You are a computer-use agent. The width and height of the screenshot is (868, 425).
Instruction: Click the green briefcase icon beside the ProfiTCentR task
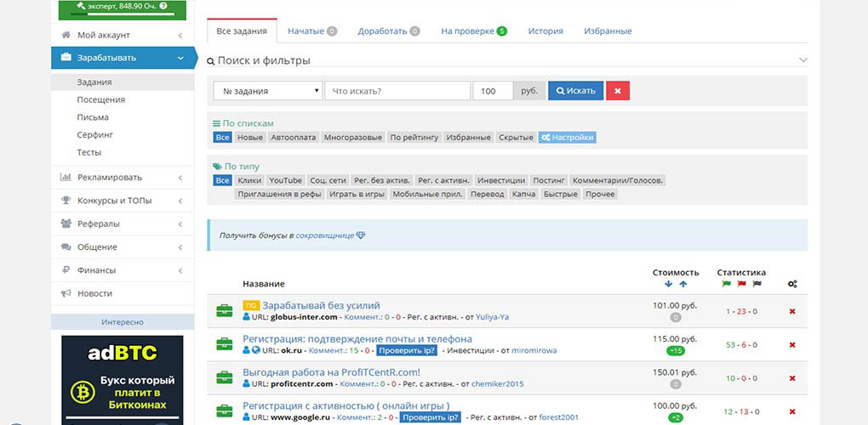pyautogui.click(x=224, y=378)
